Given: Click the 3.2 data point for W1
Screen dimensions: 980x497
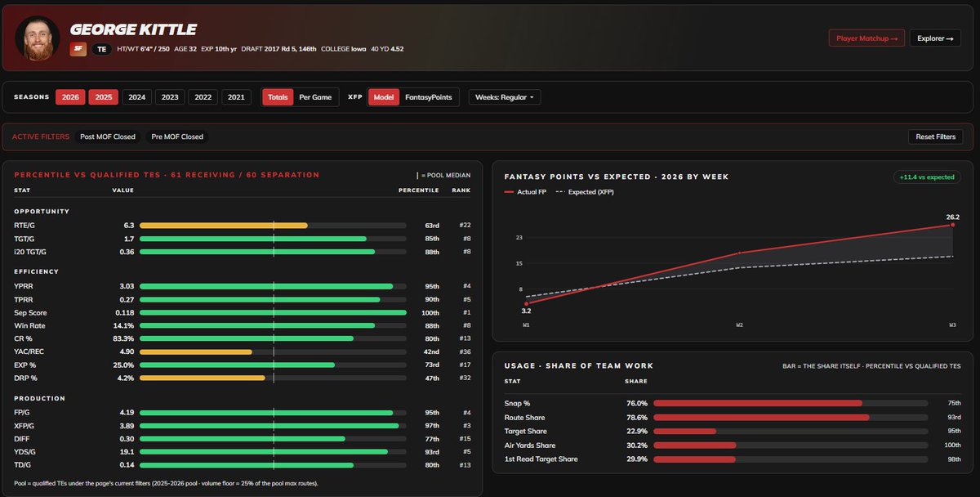Looking at the screenshot, I should (526, 304).
